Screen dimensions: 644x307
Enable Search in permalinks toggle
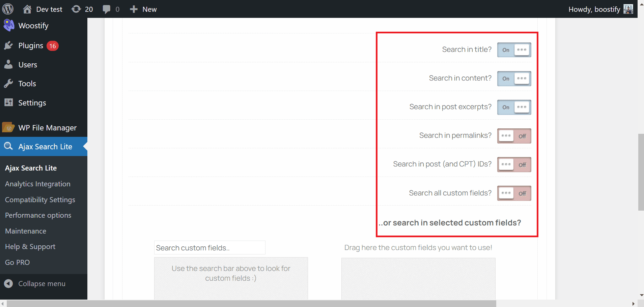pos(514,136)
